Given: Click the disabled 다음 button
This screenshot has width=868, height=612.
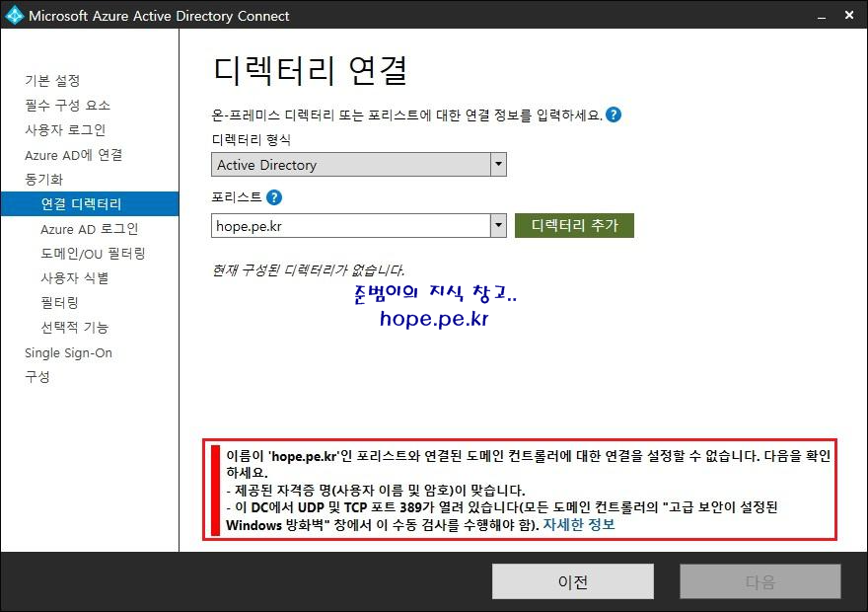Looking at the screenshot, I should pyautogui.click(x=760, y=581).
